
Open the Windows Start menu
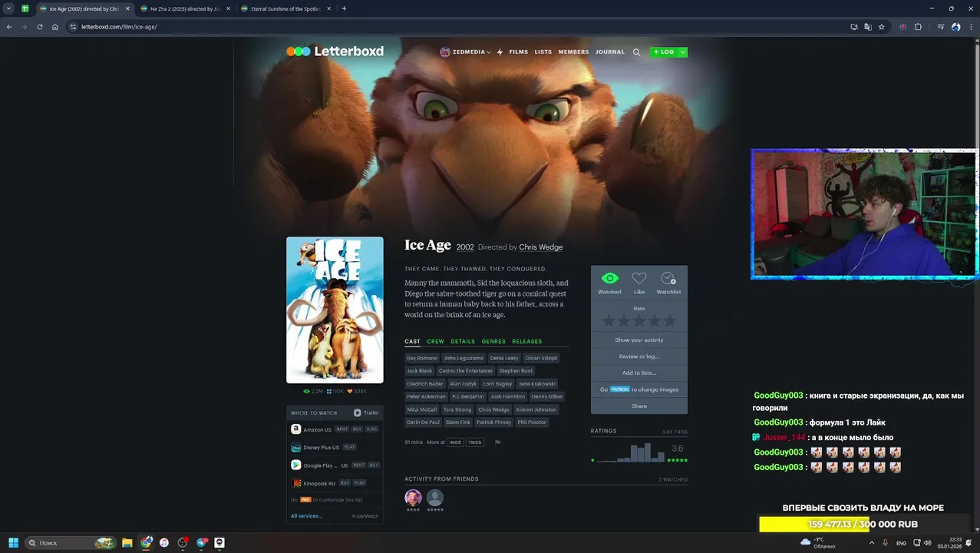(13, 542)
